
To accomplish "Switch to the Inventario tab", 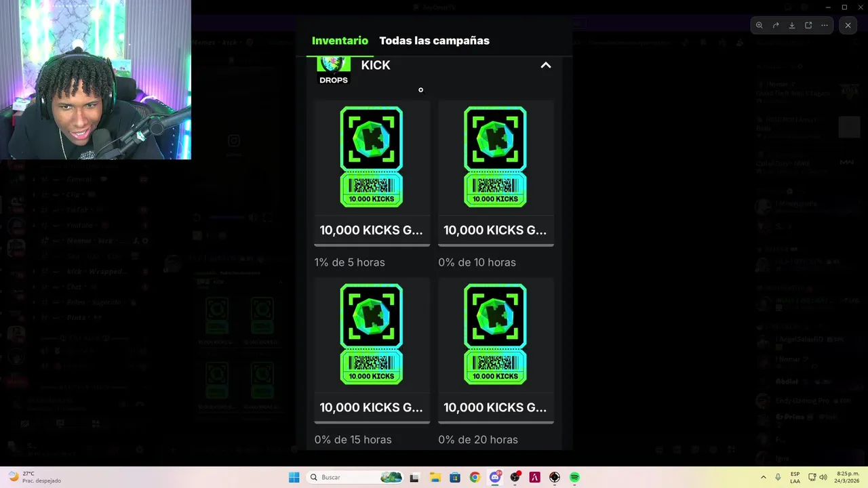I will click(340, 41).
